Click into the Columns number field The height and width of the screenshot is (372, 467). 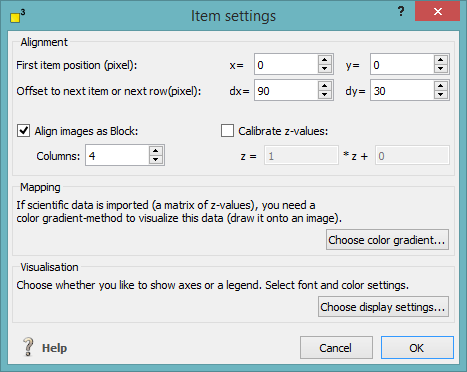click(117, 155)
